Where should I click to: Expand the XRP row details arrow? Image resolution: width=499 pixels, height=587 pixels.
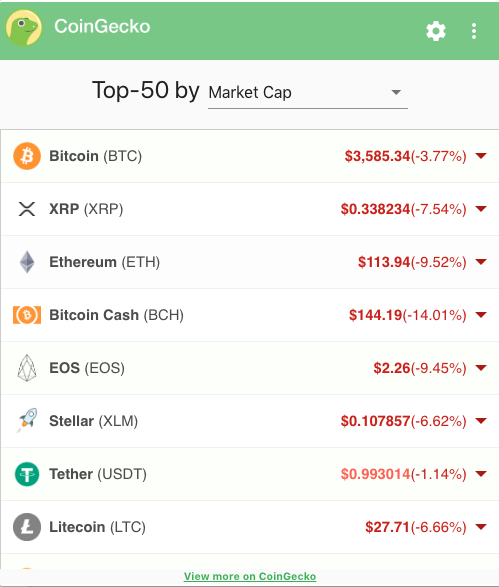[x=481, y=209]
